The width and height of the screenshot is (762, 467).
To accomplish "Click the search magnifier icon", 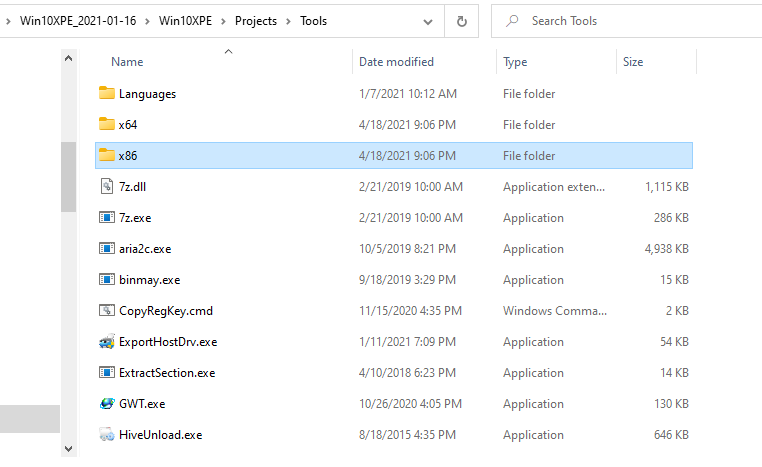I will coord(512,21).
